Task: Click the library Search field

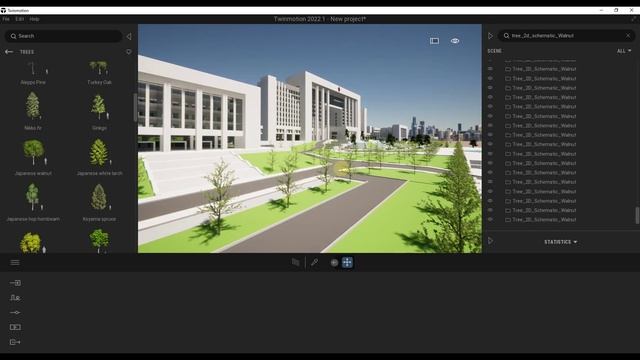Action: (x=64, y=36)
